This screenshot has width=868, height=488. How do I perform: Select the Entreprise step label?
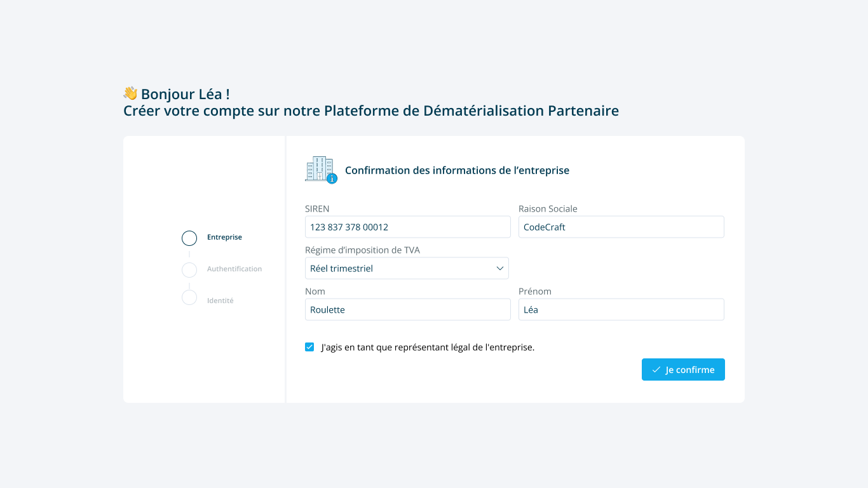(x=224, y=237)
